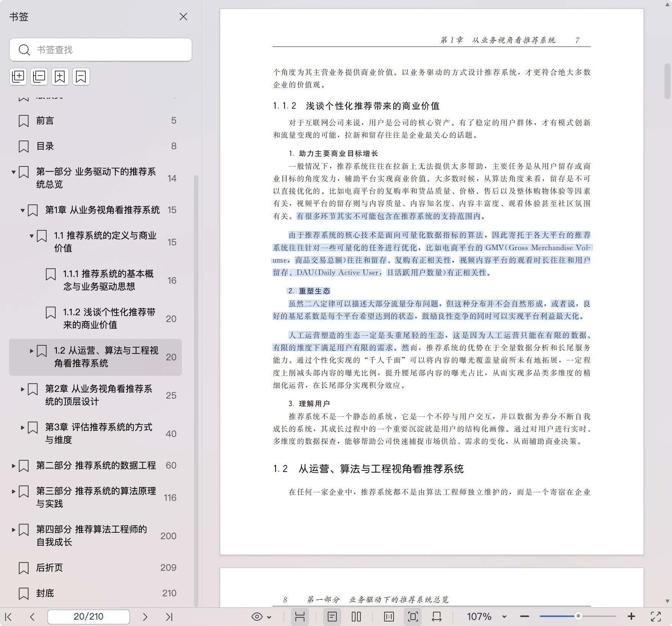Click the bookmark search field

click(x=101, y=50)
